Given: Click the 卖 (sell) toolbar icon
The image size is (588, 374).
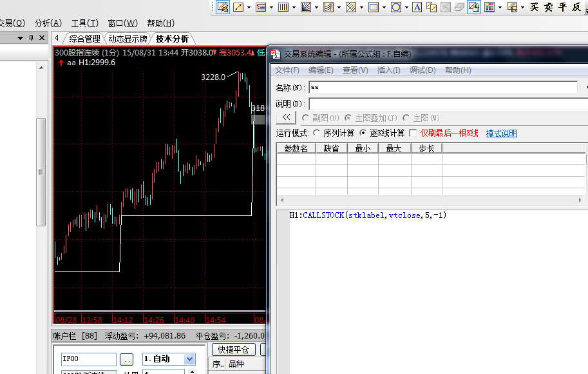Looking at the screenshot, I should point(548,7).
